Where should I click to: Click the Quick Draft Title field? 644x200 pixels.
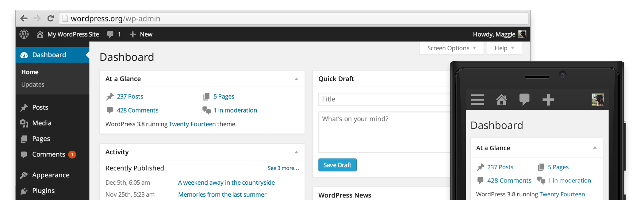[x=384, y=99]
